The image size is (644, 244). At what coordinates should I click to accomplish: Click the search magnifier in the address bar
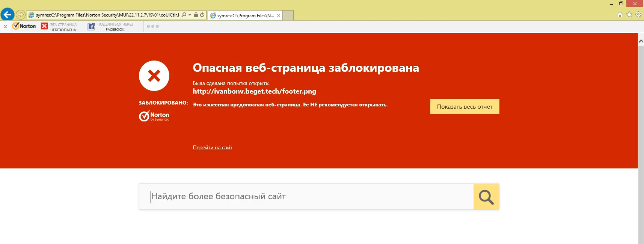click(x=184, y=15)
